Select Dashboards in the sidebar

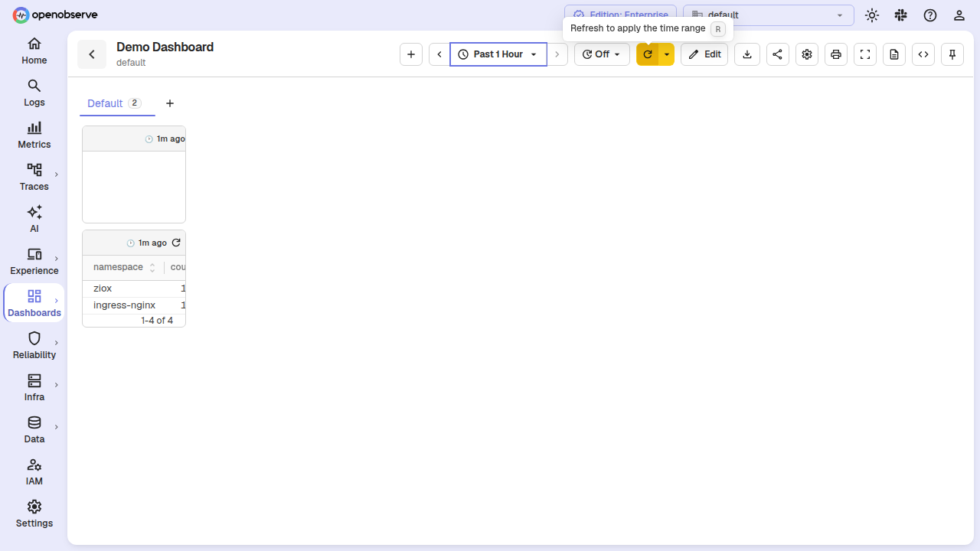tap(34, 304)
